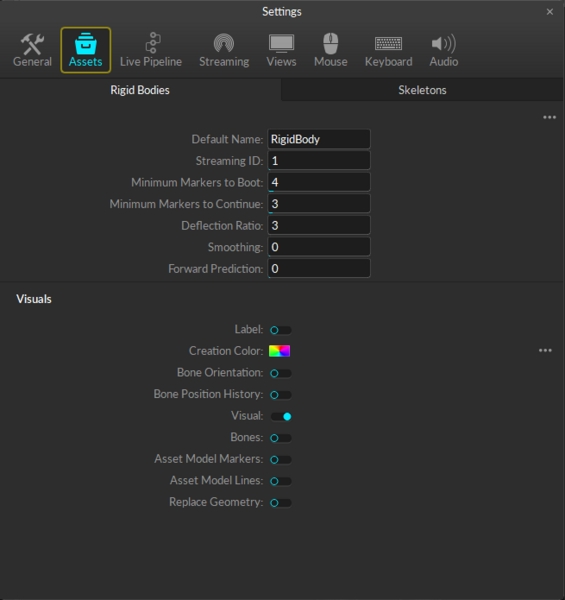Open the Audio speaker icon
The height and width of the screenshot is (600, 565).
pyautogui.click(x=443, y=43)
